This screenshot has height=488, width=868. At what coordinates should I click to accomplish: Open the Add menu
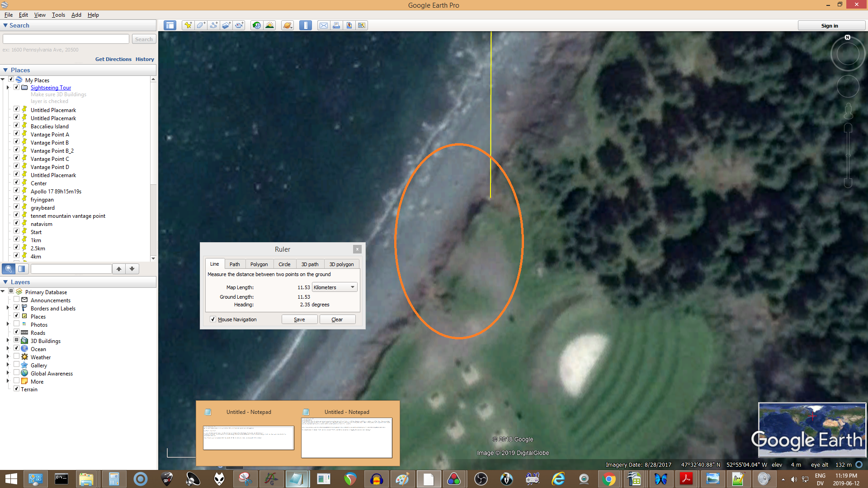76,15
